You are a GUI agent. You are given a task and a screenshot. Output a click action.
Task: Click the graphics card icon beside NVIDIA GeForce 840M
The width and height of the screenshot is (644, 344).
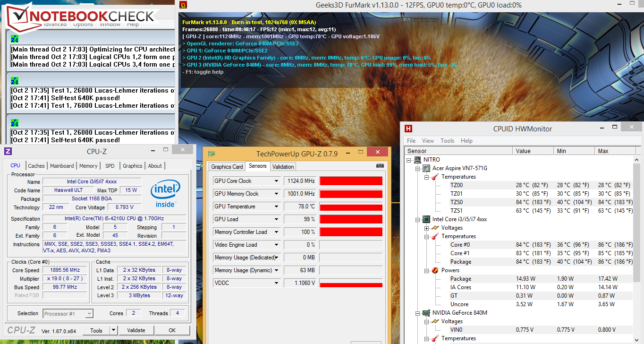pos(426,313)
